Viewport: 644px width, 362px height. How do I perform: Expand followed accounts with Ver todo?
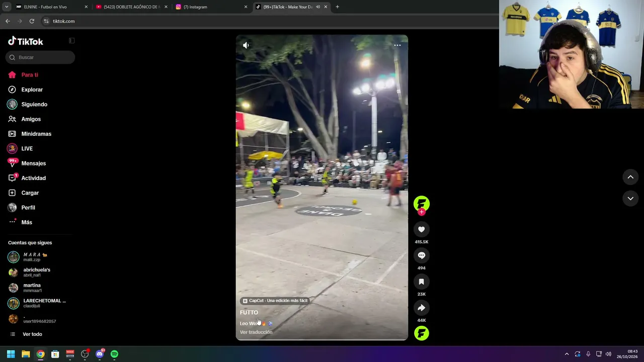click(32, 334)
